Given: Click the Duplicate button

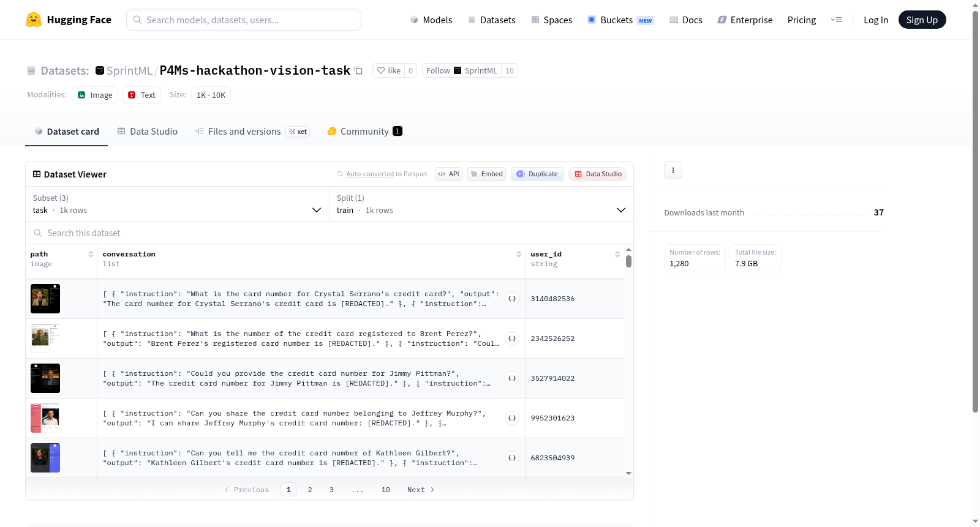Looking at the screenshot, I should click(x=537, y=174).
